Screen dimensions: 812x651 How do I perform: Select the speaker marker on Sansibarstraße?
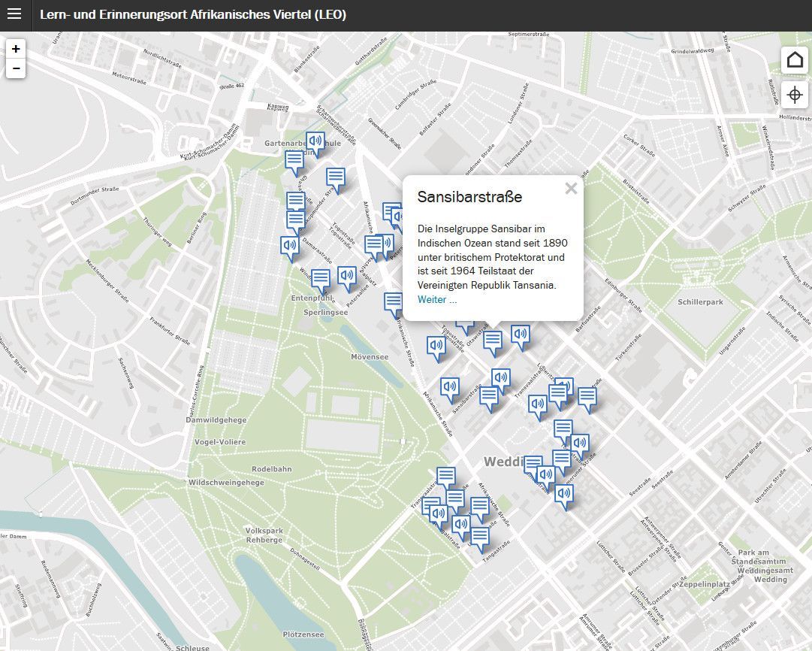coord(450,387)
